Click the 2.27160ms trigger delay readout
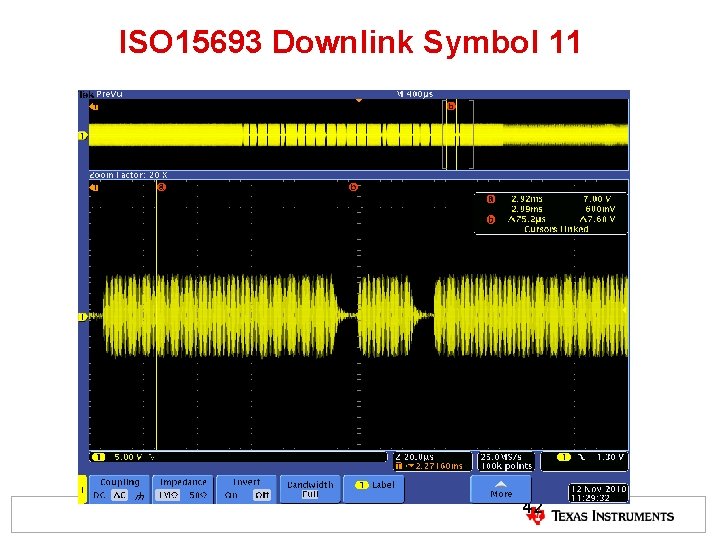Image resolution: width=720 pixels, height=540 pixels. click(x=439, y=466)
